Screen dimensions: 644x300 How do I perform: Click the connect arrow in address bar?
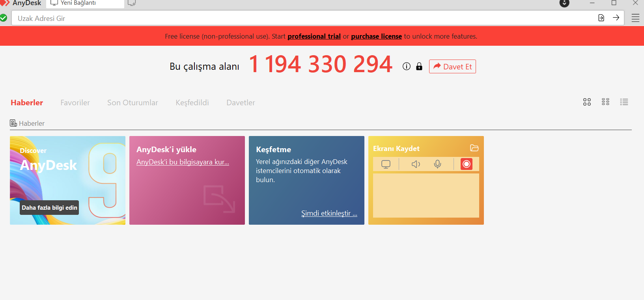[616, 18]
